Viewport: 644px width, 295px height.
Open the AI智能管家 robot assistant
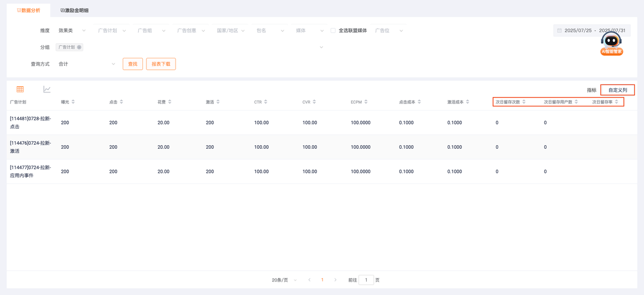coord(611,44)
